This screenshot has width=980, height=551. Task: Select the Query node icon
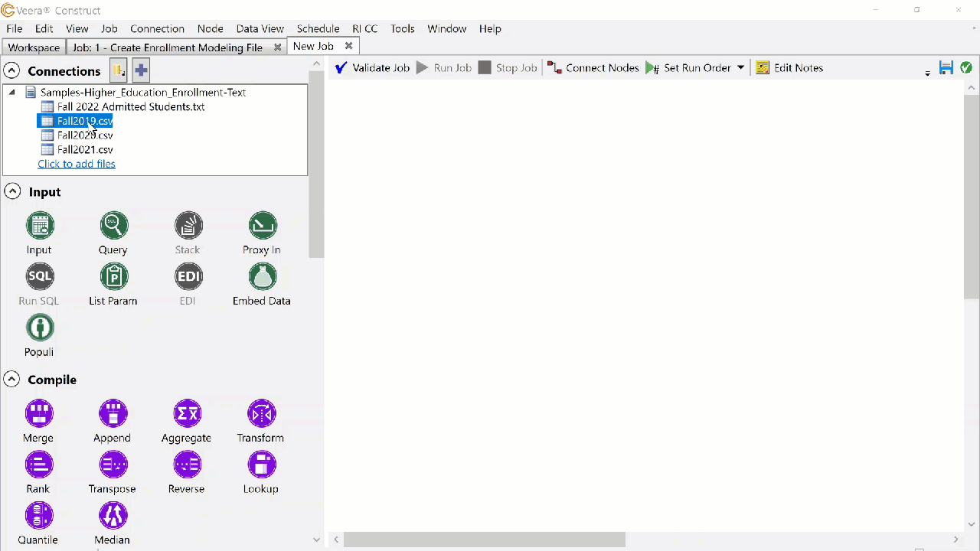[x=113, y=225]
